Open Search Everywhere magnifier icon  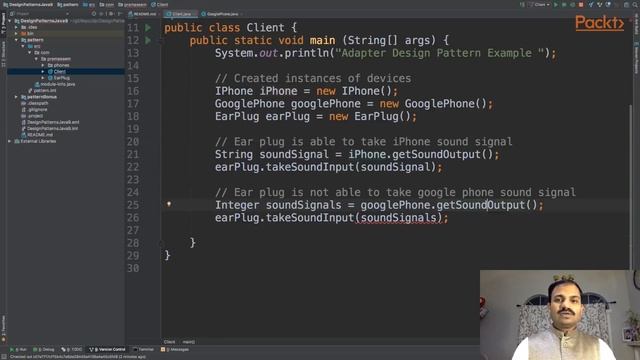tap(635, 5)
